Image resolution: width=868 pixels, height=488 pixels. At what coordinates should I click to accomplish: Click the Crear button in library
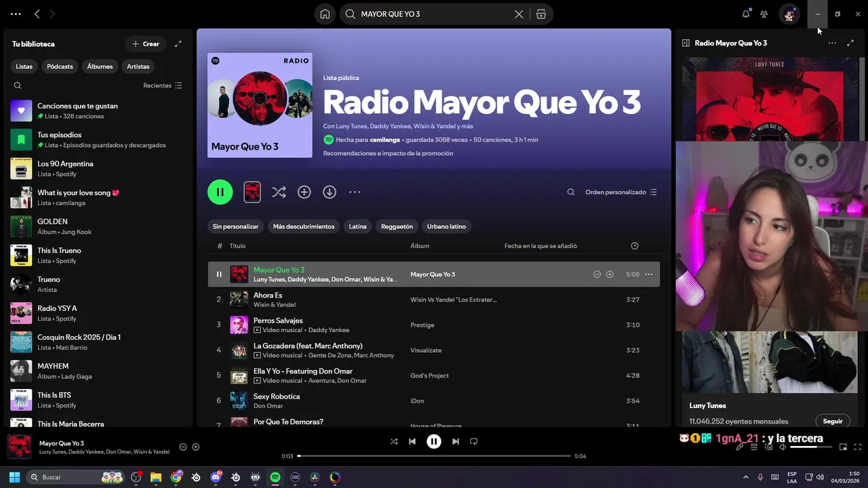point(145,43)
